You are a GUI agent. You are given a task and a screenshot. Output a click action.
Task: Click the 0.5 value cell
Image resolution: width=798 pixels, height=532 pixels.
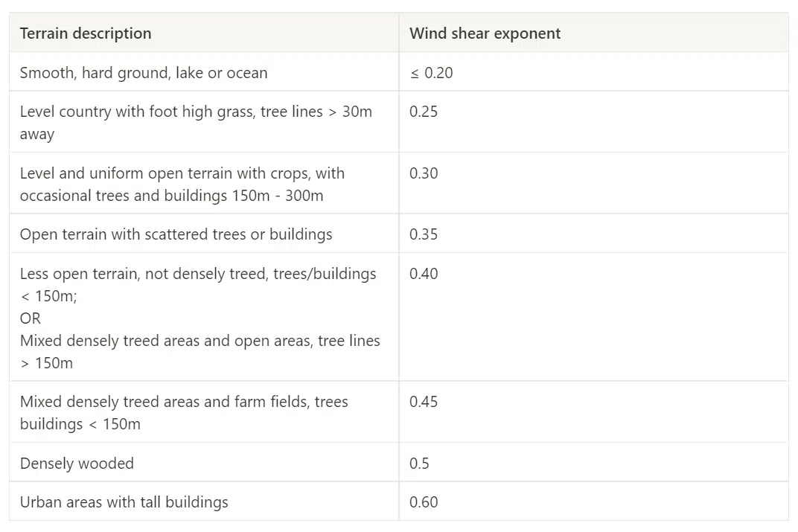419,463
